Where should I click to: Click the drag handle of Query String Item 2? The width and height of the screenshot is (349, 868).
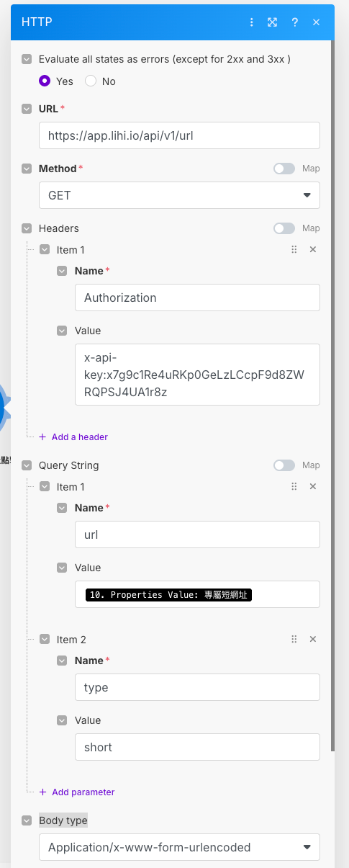pos(294,639)
